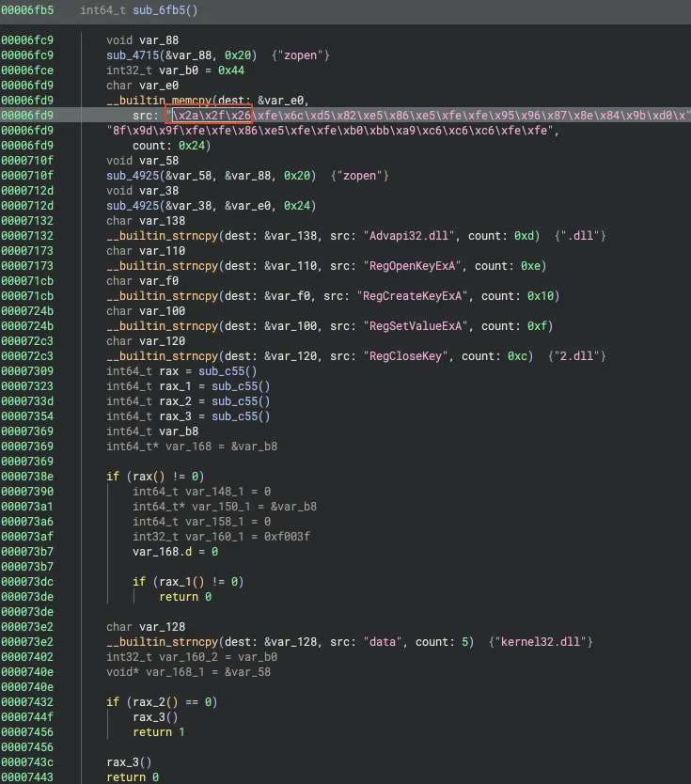The width and height of the screenshot is (691, 784).
Task: Select the 0xf003f constant
Action: tap(287, 537)
